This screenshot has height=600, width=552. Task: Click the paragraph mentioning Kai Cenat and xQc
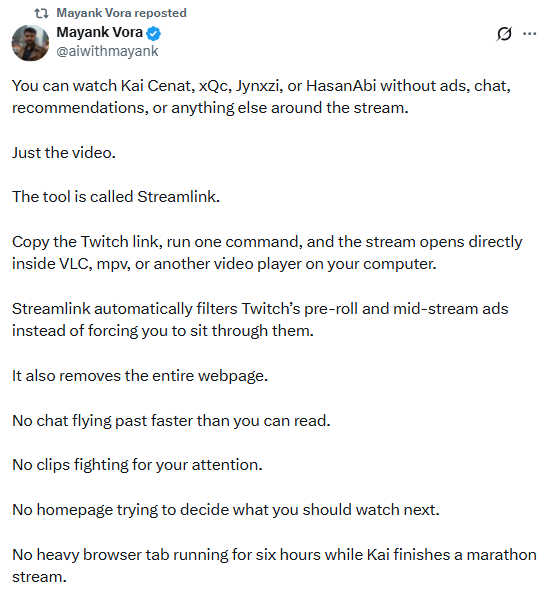(261, 97)
